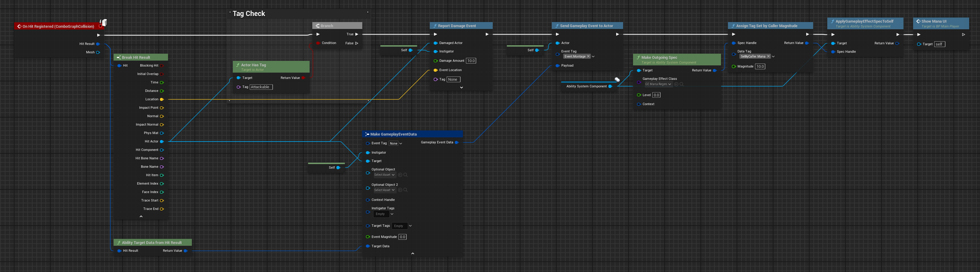
Task: Click the Actor Has Tag Return Value pin
Action: point(303,78)
